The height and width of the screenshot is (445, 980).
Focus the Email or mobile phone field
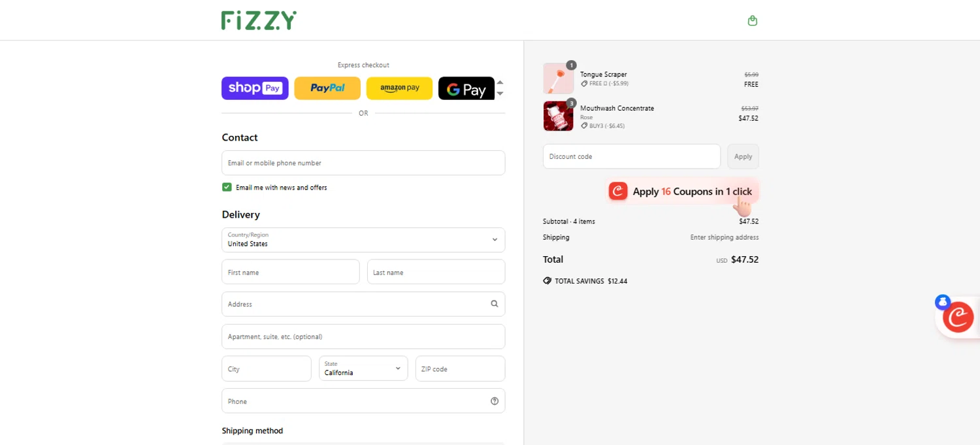363,163
